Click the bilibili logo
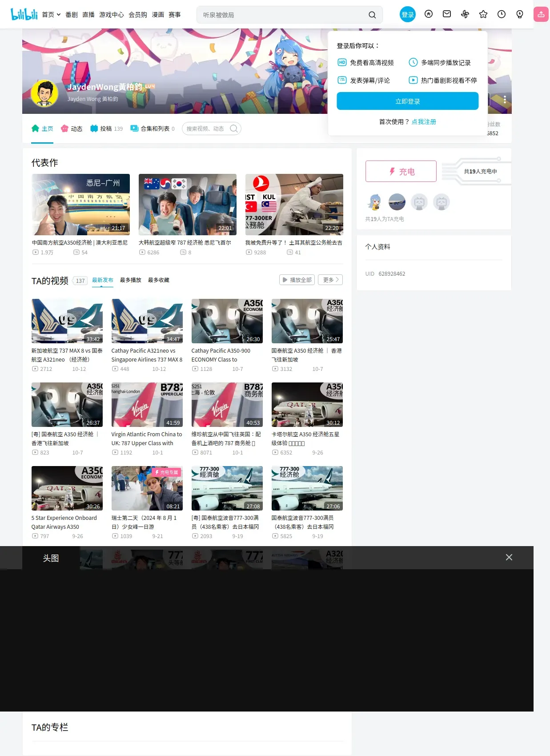The height and width of the screenshot is (756, 550). [x=24, y=14]
